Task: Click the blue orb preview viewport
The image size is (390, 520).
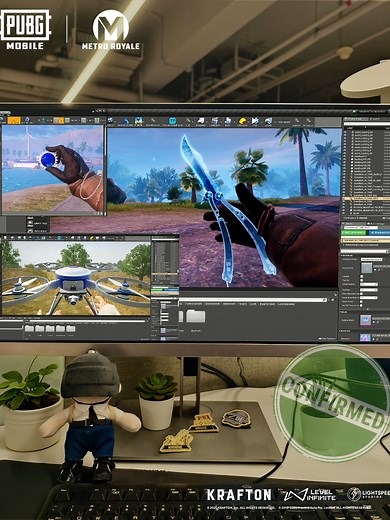Action: coord(52,169)
